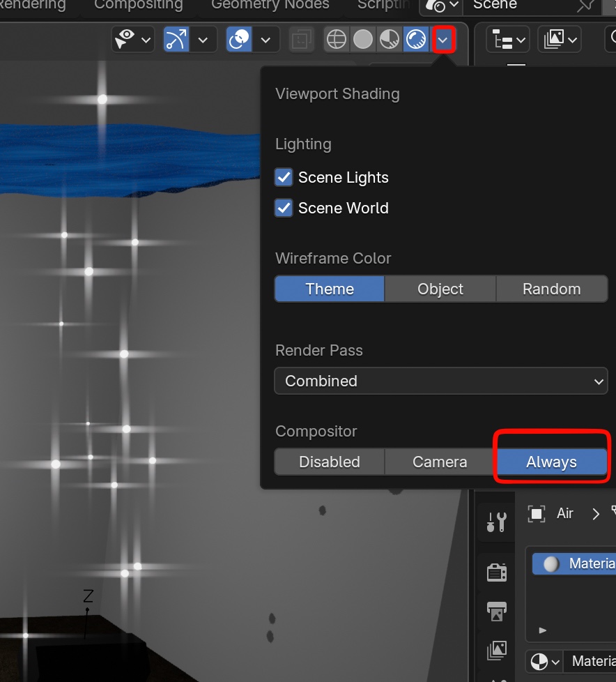Toggle viewport overlays display

point(240,40)
